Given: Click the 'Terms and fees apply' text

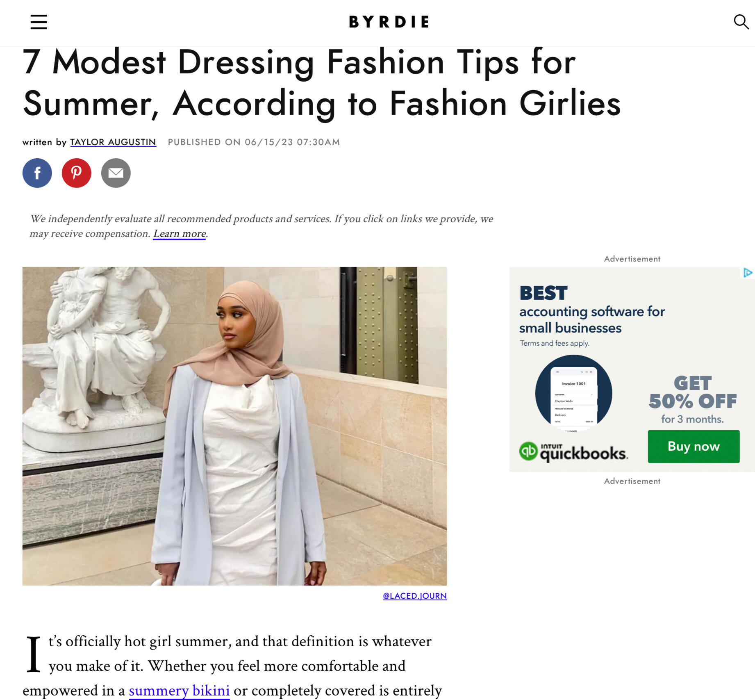Looking at the screenshot, I should (555, 343).
